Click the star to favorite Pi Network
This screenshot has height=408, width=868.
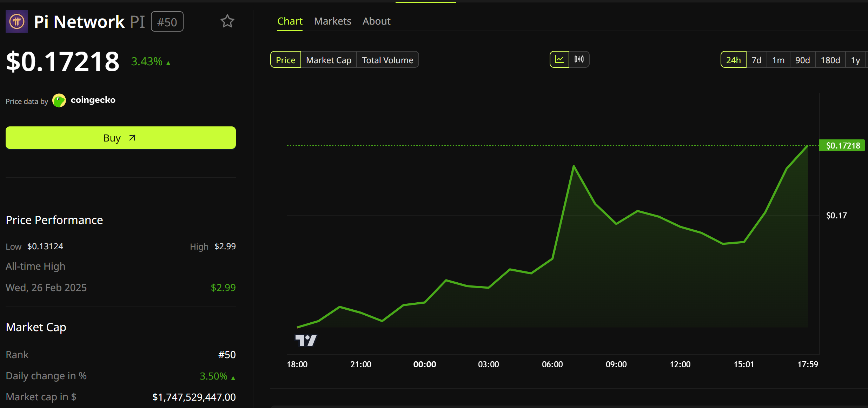click(x=227, y=21)
